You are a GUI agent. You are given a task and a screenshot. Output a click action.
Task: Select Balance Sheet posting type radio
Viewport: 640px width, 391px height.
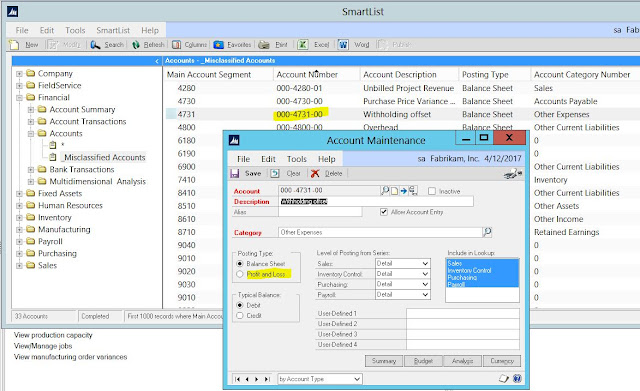[240, 264]
